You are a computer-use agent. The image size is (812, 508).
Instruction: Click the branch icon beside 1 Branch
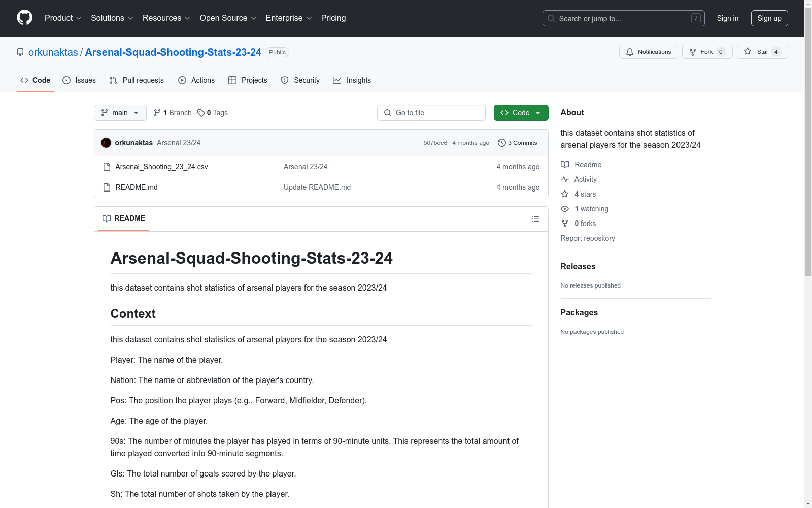157,113
